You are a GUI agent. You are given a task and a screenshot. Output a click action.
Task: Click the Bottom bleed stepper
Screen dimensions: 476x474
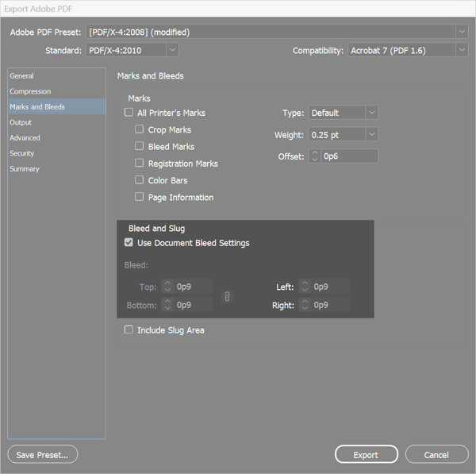point(167,305)
